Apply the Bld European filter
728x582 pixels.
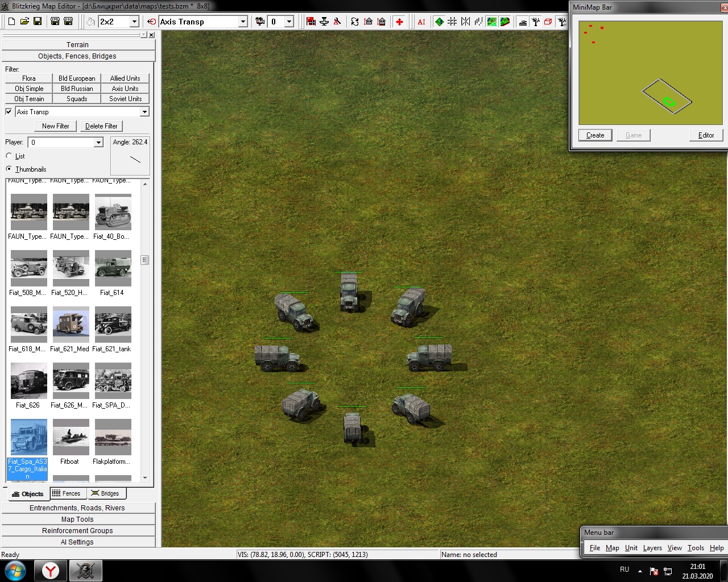click(x=77, y=78)
